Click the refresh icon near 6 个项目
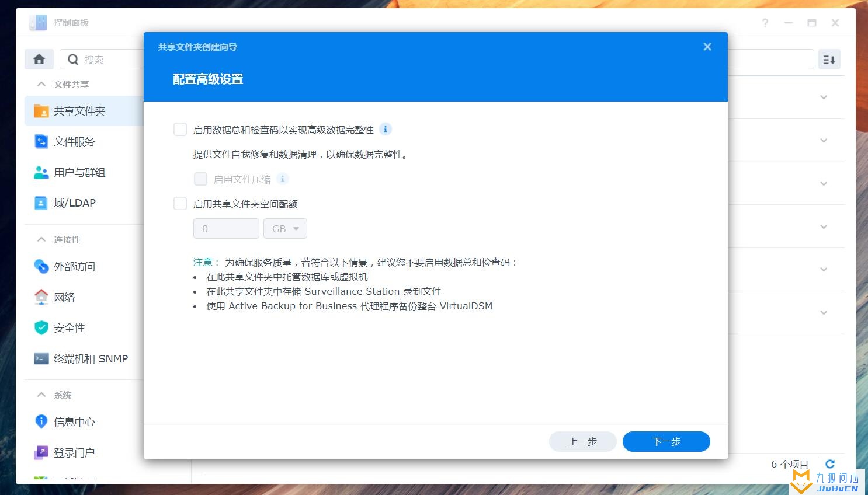Image resolution: width=868 pixels, height=495 pixels. pyautogui.click(x=829, y=464)
